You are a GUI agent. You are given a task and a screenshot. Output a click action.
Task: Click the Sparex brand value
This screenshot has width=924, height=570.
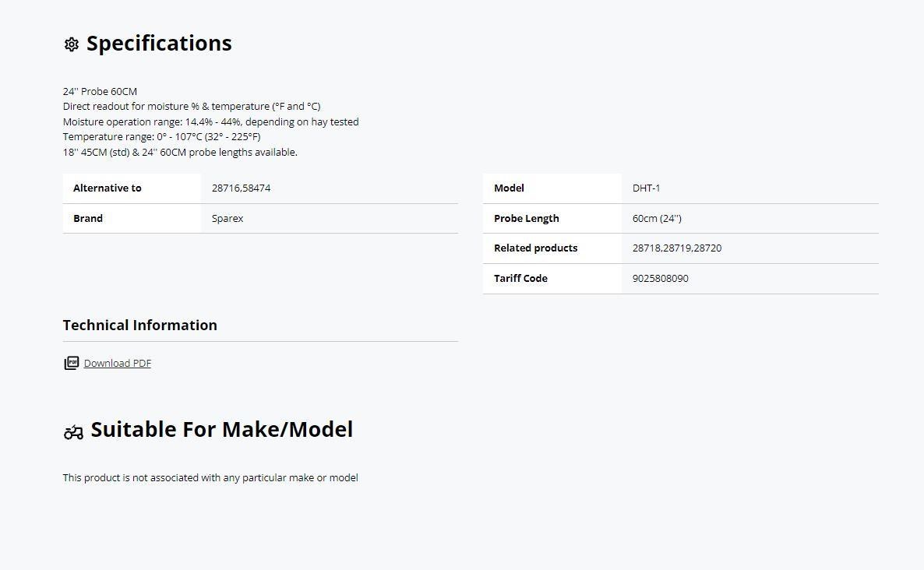[227, 219]
